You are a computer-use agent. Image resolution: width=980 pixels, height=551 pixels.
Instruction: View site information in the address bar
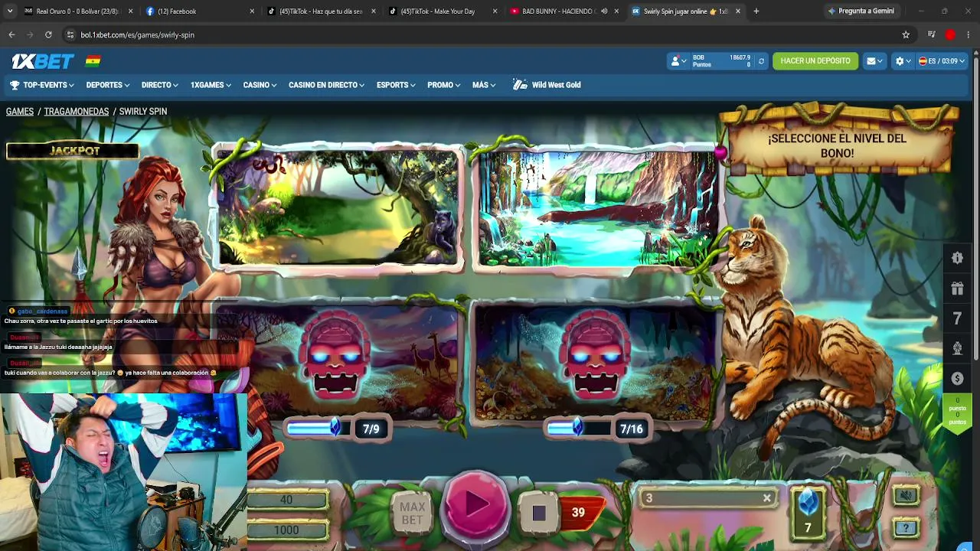pyautogui.click(x=70, y=34)
